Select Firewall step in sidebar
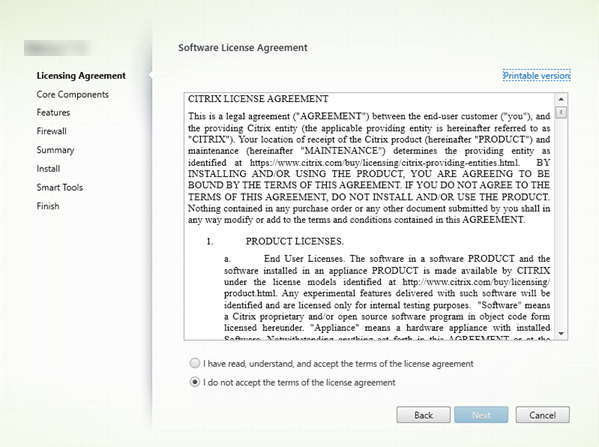599x447 pixels. (x=52, y=131)
